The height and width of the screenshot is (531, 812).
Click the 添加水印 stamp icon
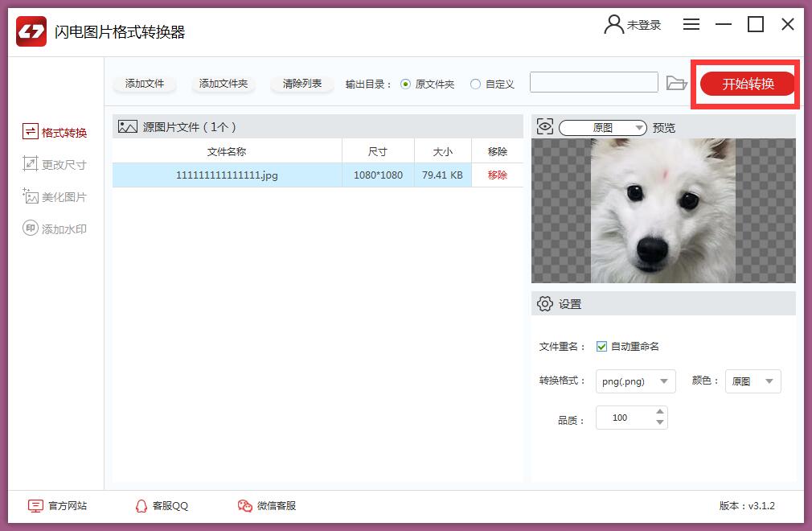point(30,228)
